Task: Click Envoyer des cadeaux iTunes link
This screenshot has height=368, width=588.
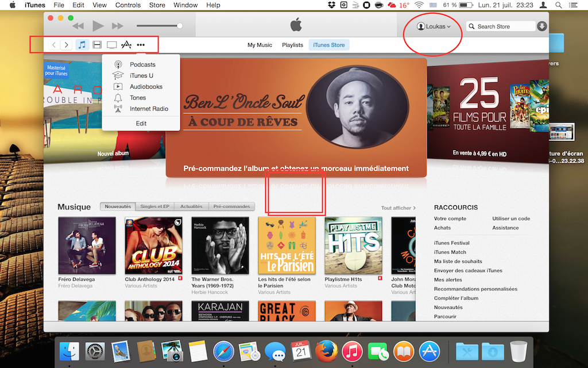Action: point(468,271)
